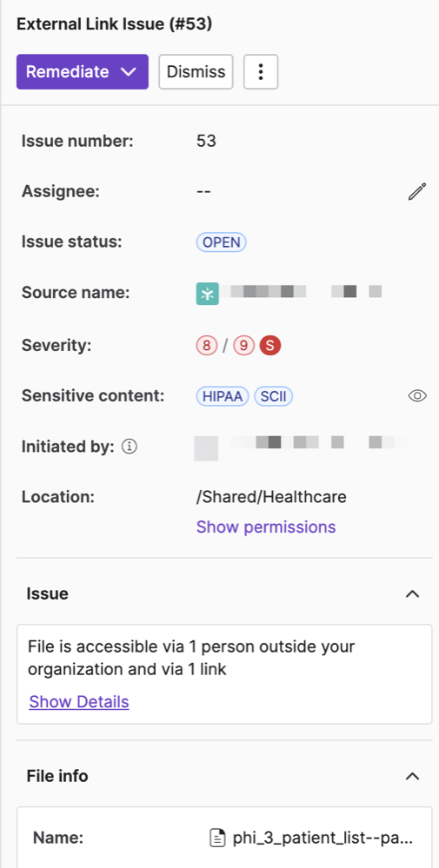Collapse the File info section
The width and height of the screenshot is (439, 868).
pos(412,776)
